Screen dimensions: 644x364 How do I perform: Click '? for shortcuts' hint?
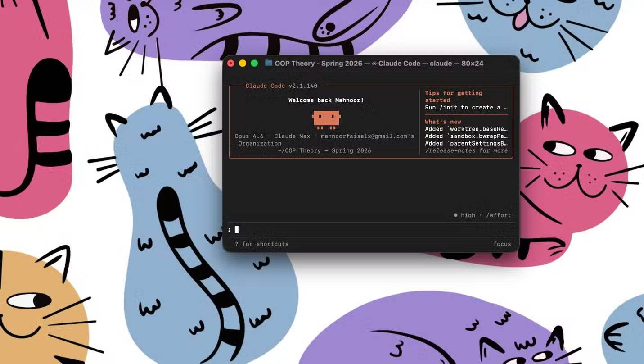click(x=261, y=244)
